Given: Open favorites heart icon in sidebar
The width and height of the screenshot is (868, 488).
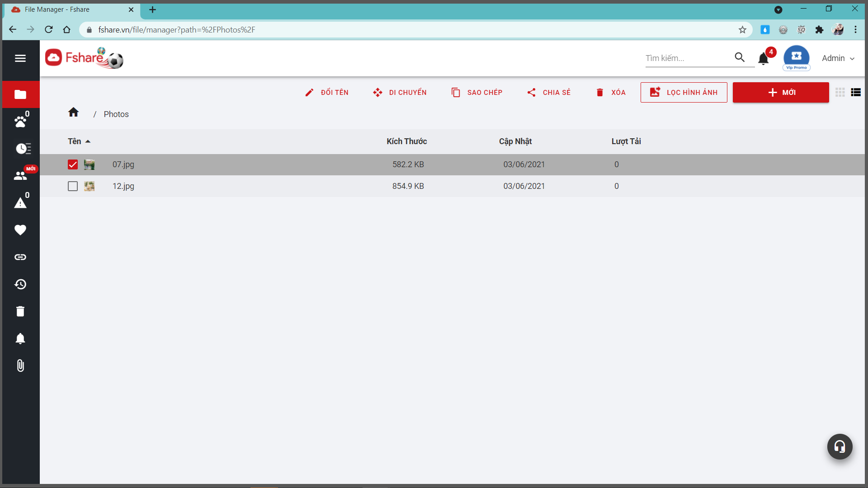Looking at the screenshot, I should click(20, 230).
